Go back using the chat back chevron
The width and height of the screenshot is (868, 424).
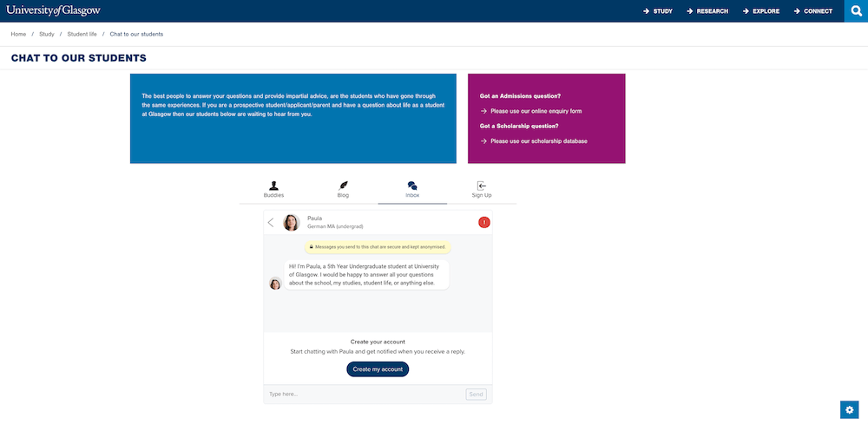click(x=271, y=222)
